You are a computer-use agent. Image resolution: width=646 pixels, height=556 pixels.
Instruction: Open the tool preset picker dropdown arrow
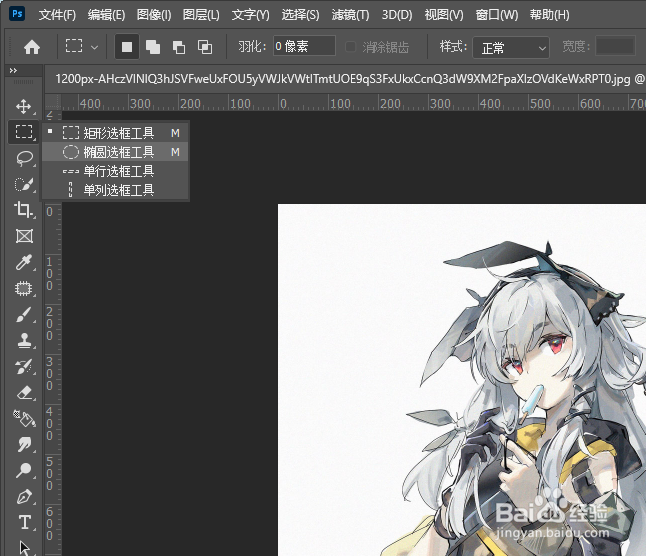(94, 47)
